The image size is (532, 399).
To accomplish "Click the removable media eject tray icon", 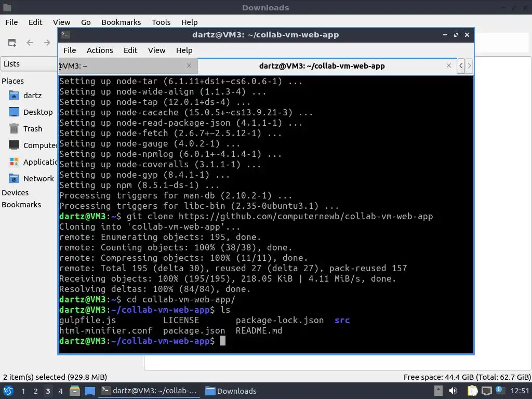I will [x=438, y=391].
